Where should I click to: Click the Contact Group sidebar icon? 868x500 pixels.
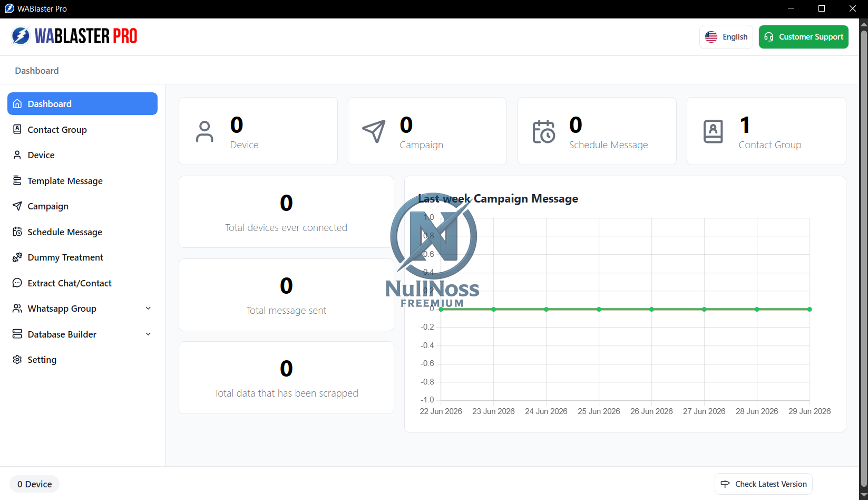click(17, 129)
